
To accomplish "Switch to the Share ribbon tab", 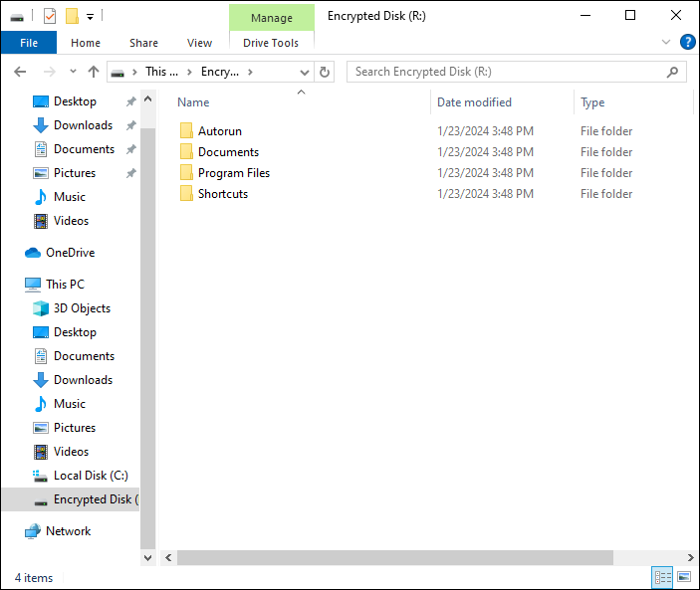I will 143,43.
